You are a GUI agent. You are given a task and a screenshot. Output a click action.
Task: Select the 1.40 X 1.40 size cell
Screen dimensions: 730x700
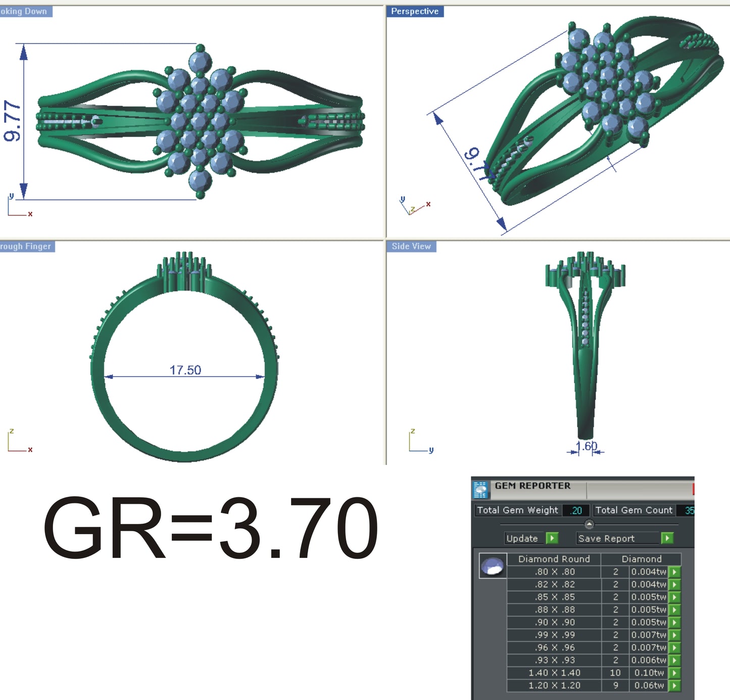pos(554,673)
